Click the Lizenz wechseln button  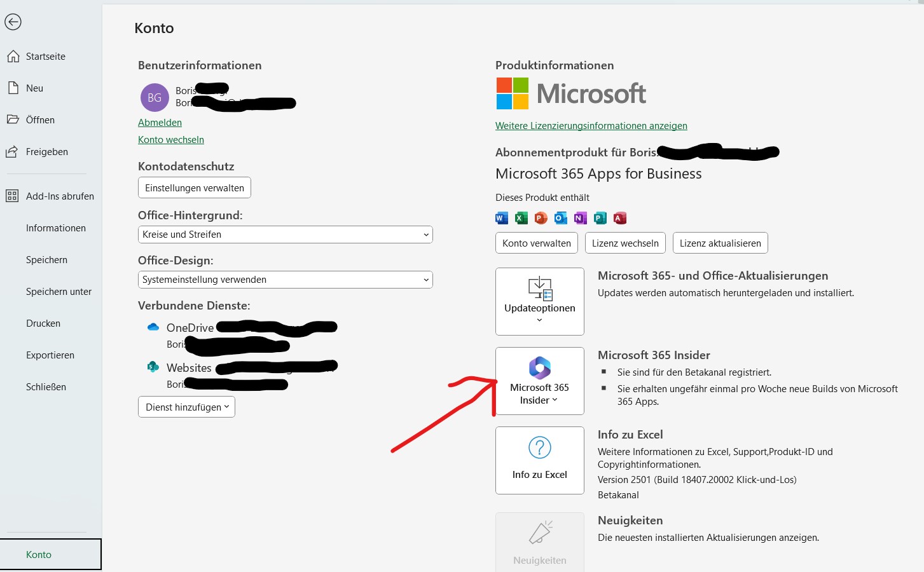625,243
